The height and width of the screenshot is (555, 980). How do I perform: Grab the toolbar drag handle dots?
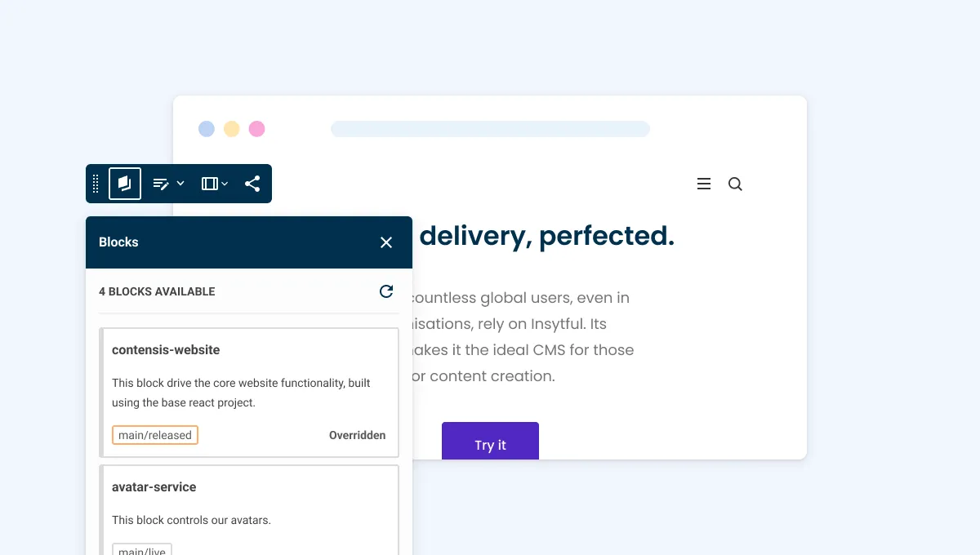[96, 184]
